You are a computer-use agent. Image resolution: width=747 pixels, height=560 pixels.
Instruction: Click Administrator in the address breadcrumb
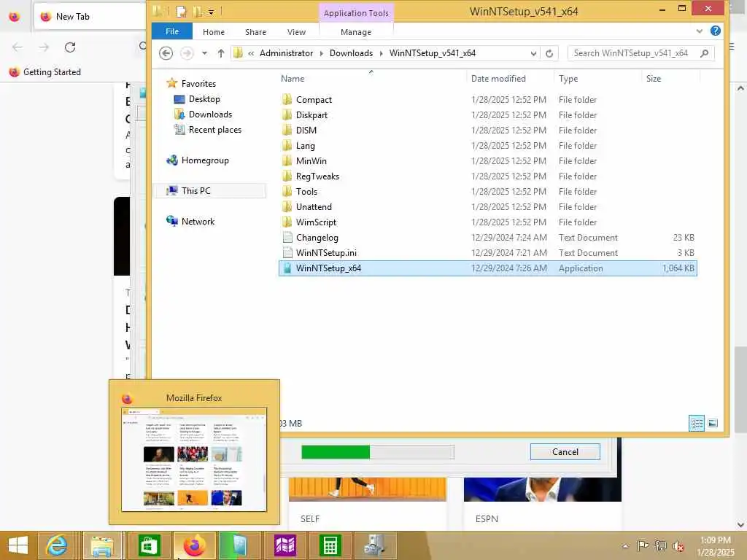(x=286, y=53)
